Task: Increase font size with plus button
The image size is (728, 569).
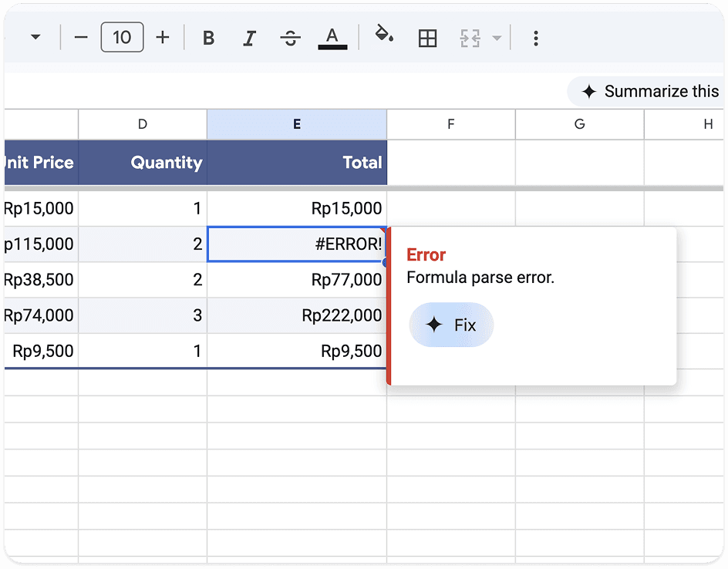Action: coord(163,37)
